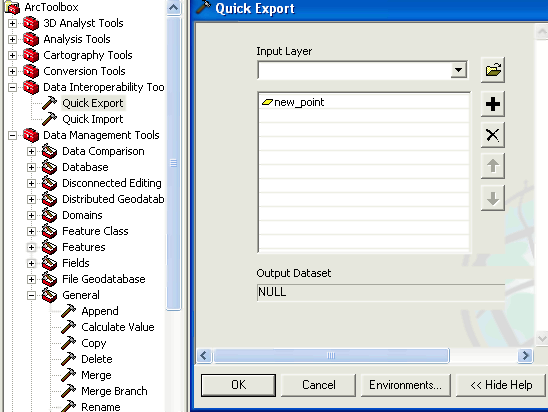
Task: Click the Merge tool hammer icon
Action: [68, 375]
